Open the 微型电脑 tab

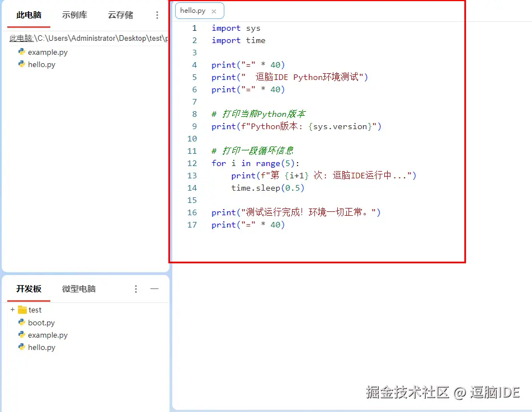click(x=79, y=289)
